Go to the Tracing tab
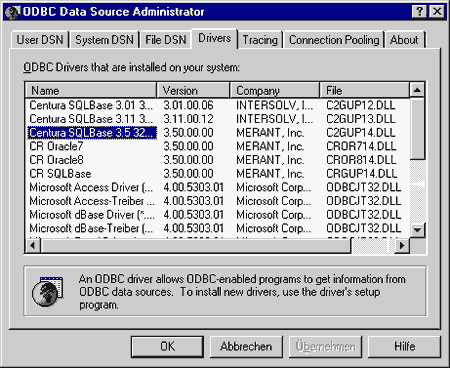 point(260,40)
